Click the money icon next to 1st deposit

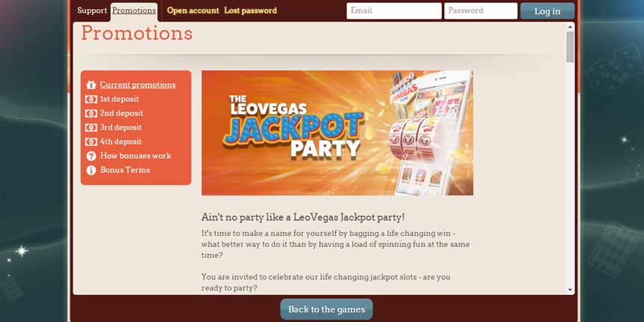pos(91,99)
